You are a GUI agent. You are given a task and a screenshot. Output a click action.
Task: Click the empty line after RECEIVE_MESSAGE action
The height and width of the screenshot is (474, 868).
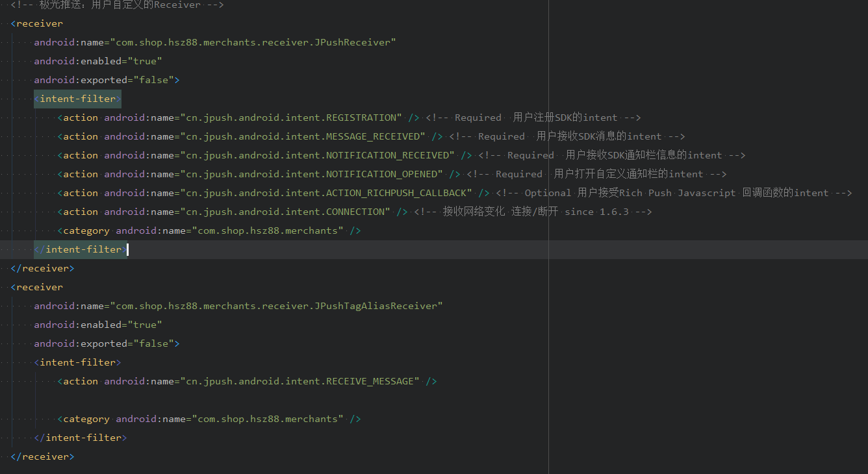tap(260, 400)
